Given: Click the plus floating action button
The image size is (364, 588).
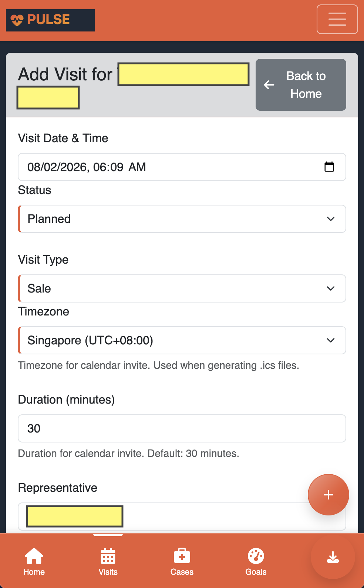Looking at the screenshot, I should point(328,495).
